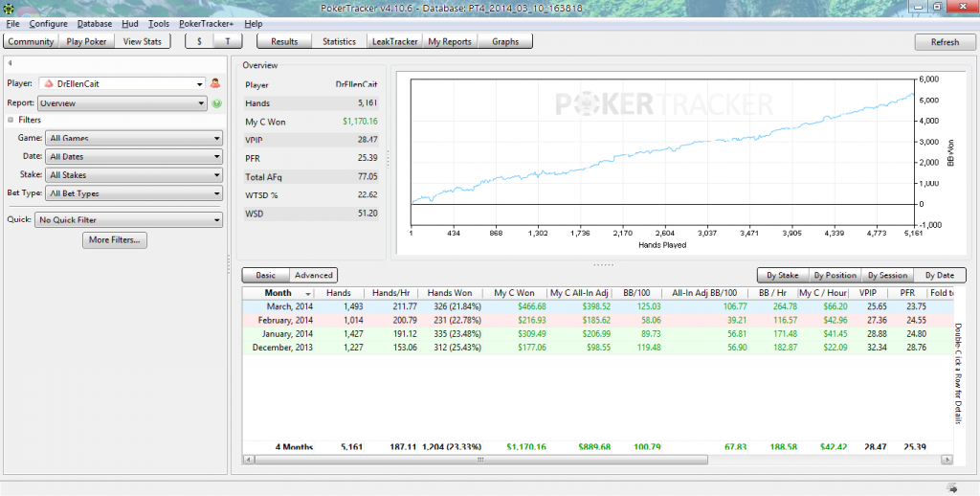Click the scrollbar left arrow in table
This screenshot has height=496, width=980.
point(249,460)
